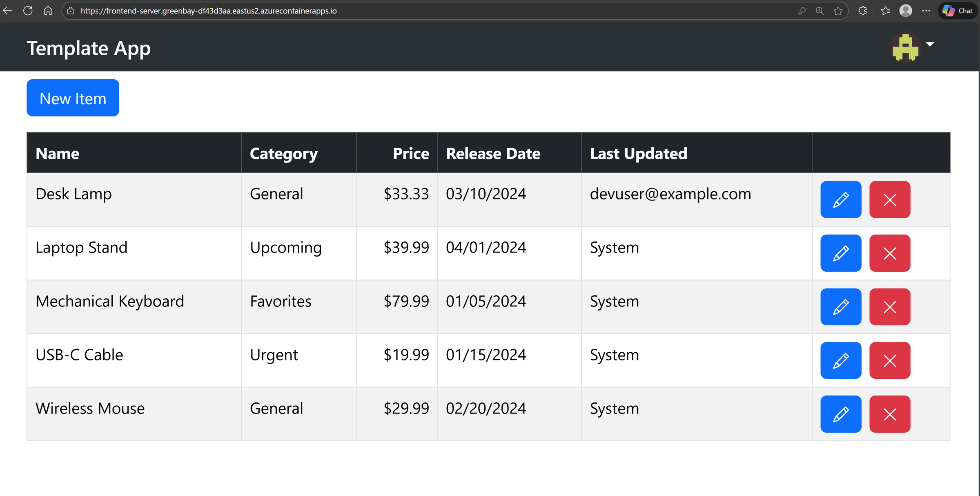
Task: Click the browser address bar URL
Action: pyautogui.click(x=208, y=11)
